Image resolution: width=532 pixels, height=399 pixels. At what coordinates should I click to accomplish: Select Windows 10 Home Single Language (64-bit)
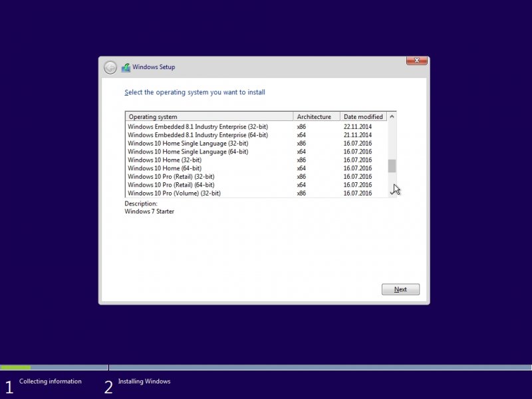[257, 152]
